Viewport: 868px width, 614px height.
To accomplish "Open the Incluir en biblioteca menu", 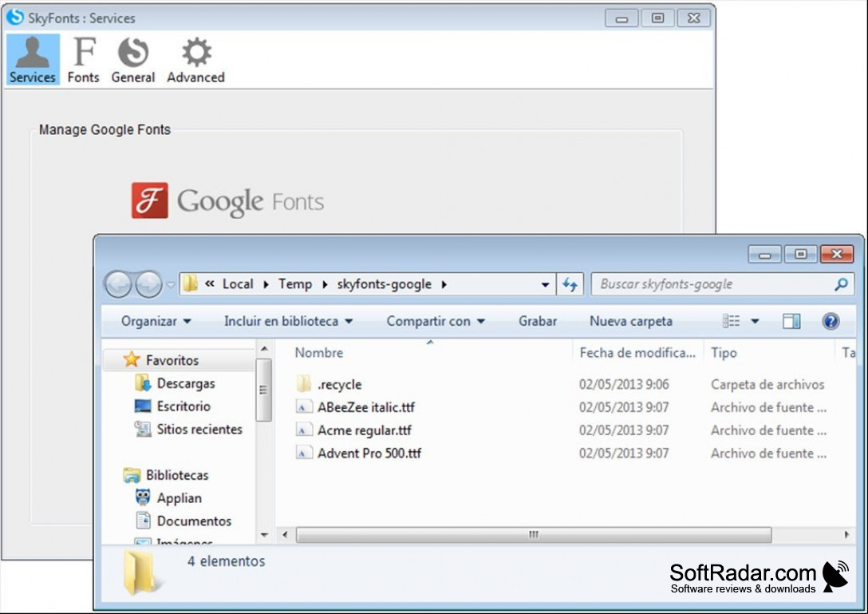I will click(x=289, y=321).
